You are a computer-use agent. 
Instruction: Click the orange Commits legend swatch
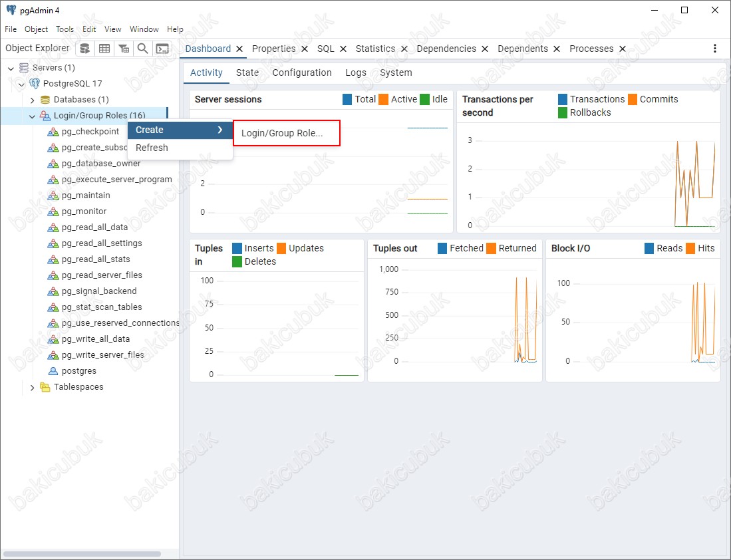point(633,99)
